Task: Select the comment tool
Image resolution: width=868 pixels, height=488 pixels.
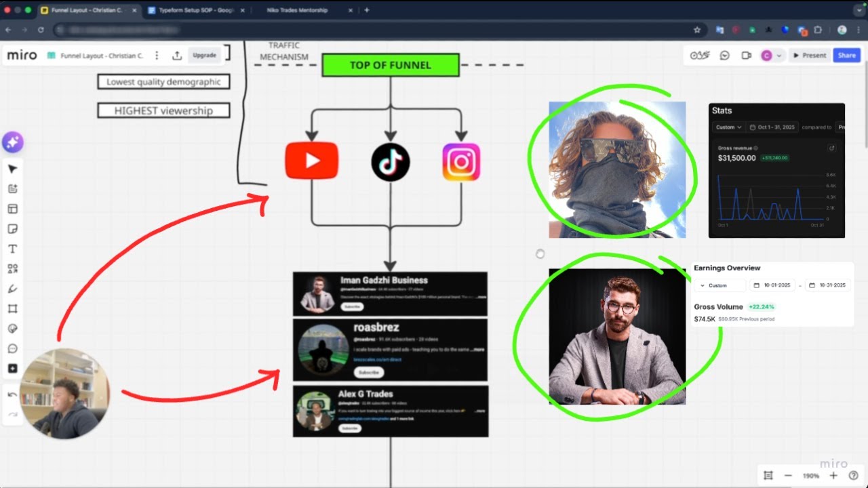Action: [x=13, y=349]
